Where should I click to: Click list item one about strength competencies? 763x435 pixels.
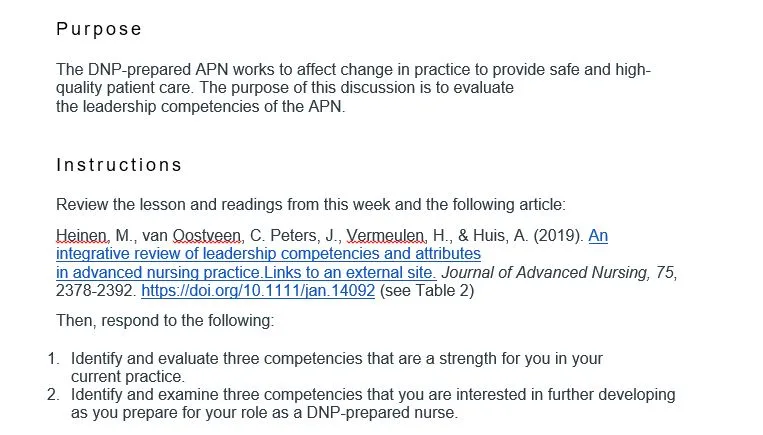tap(337, 358)
